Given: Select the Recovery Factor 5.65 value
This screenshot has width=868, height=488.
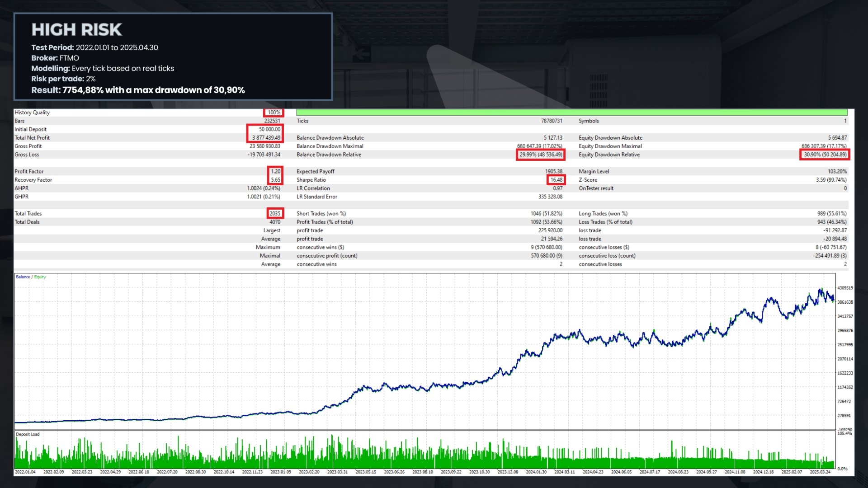Looking at the screenshot, I should (x=276, y=180).
